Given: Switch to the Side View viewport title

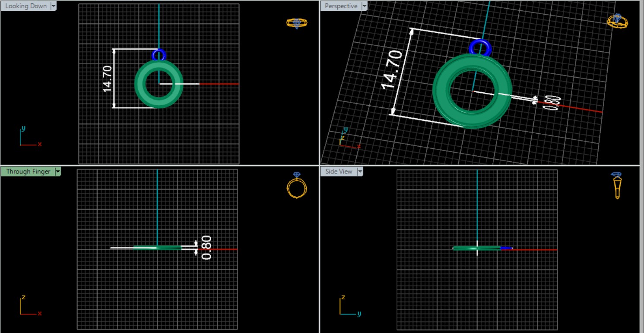Looking at the screenshot, I should (x=339, y=172).
